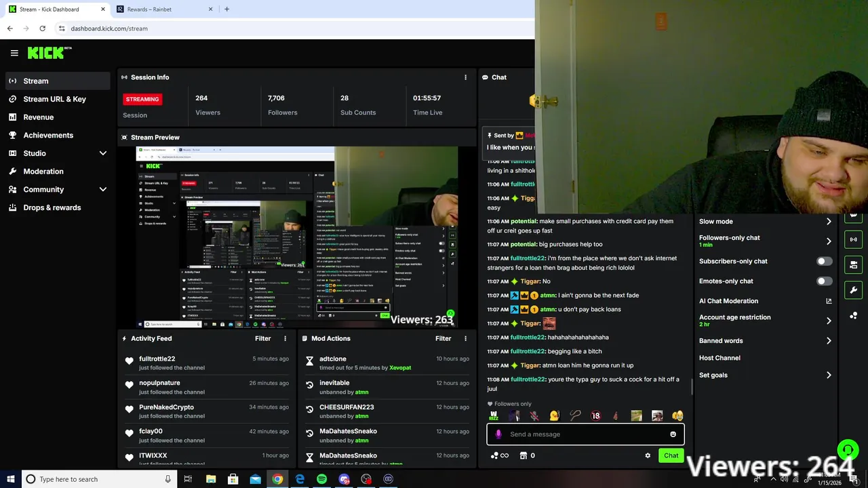Open the AI Chat Moderation external link icon

click(829, 301)
